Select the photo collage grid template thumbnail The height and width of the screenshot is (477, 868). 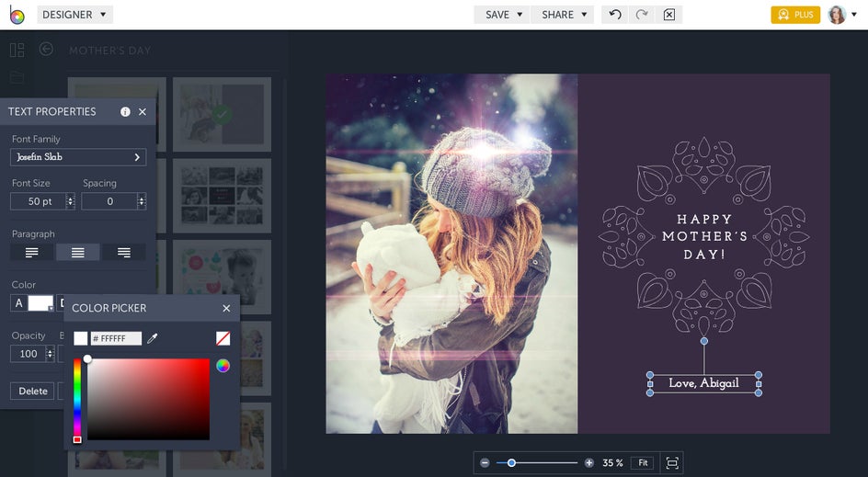tap(222, 196)
